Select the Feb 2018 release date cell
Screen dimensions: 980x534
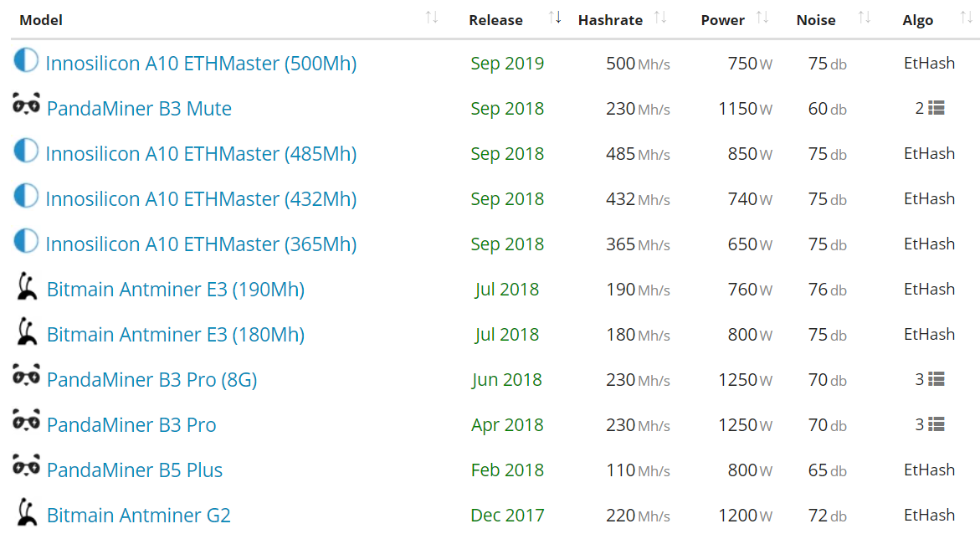coord(507,470)
